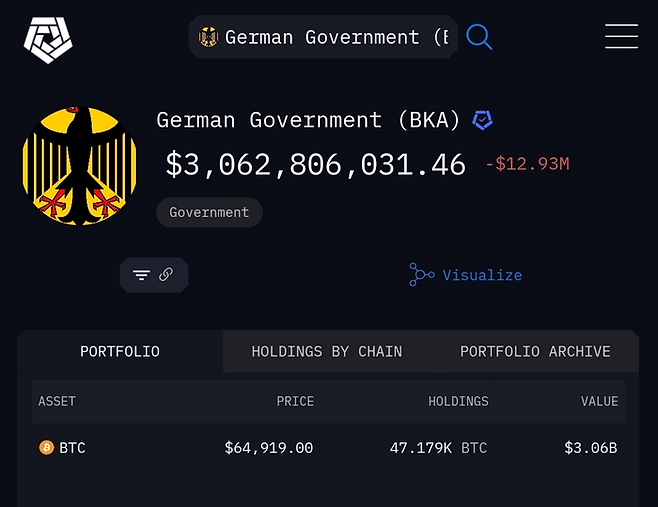
Task: Open the blue magnifier search icon
Action: [479, 37]
